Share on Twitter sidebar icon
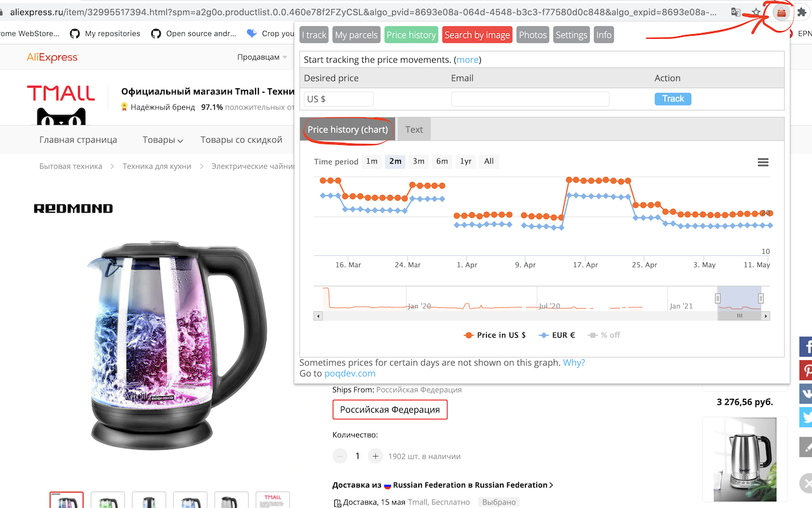This screenshot has width=812, height=508. coord(806,417)
